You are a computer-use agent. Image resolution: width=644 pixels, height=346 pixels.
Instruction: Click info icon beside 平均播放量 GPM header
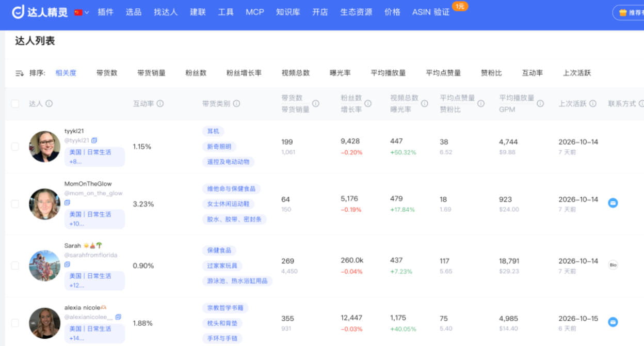(540, 103)
